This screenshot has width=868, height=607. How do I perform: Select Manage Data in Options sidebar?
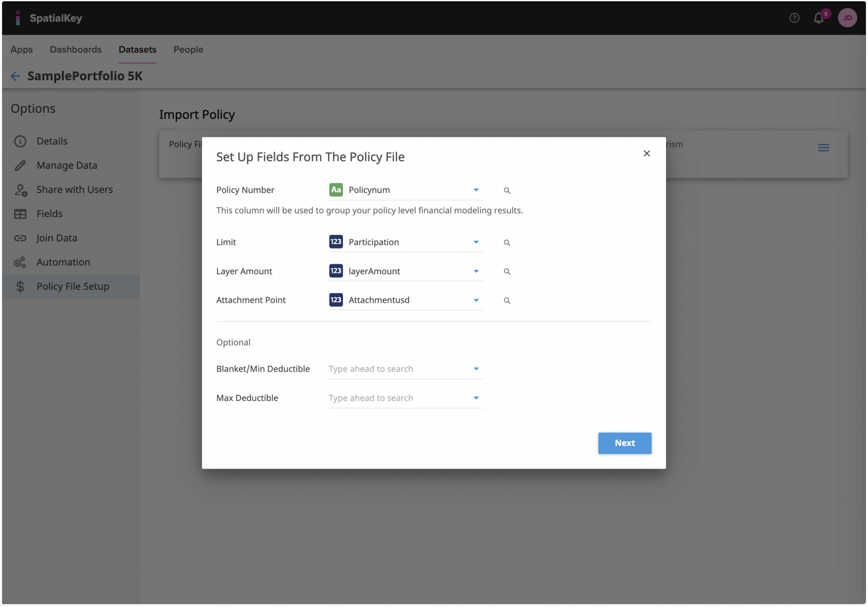(x=67, y=166)
